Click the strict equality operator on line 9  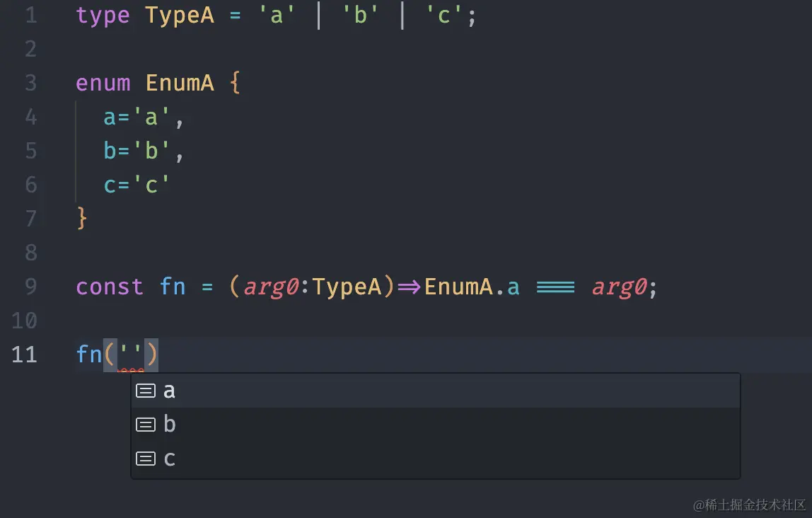[556, 287]
